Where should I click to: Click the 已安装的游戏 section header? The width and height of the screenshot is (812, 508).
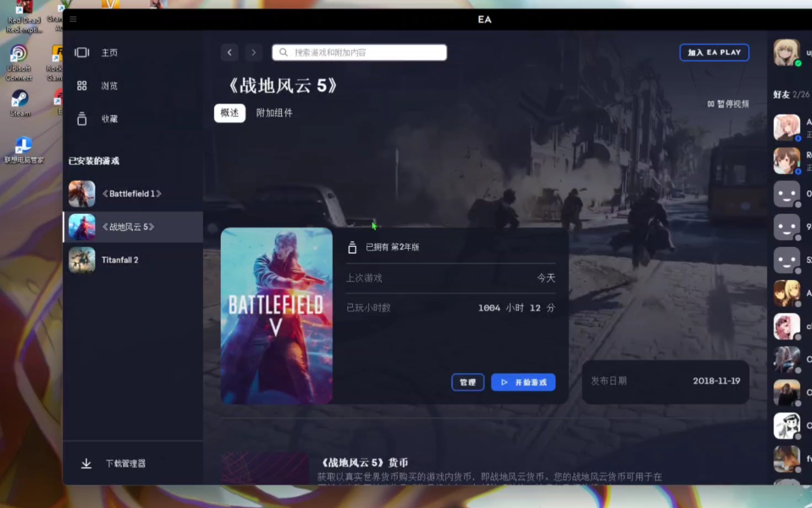click(94, 161)
